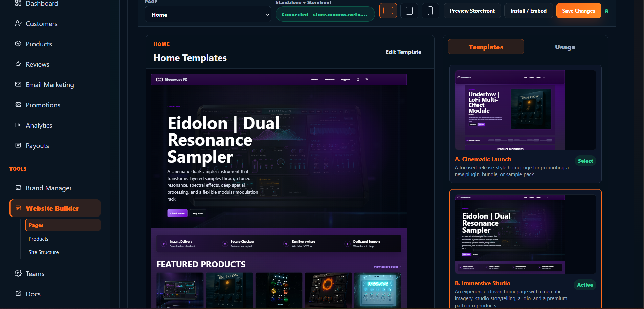644x309 pixels.
Task: Click the Luxon featured product thumbnail
Action: 279,290
